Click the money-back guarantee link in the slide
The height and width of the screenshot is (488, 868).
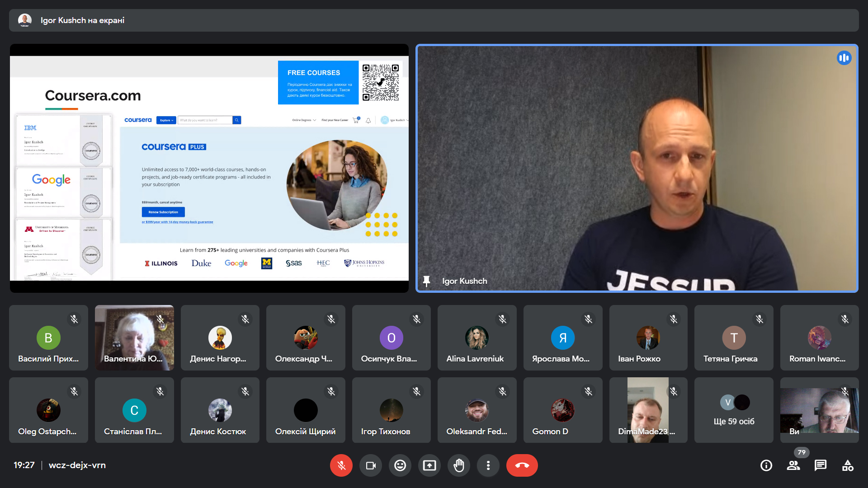click(x=177, y=222)
